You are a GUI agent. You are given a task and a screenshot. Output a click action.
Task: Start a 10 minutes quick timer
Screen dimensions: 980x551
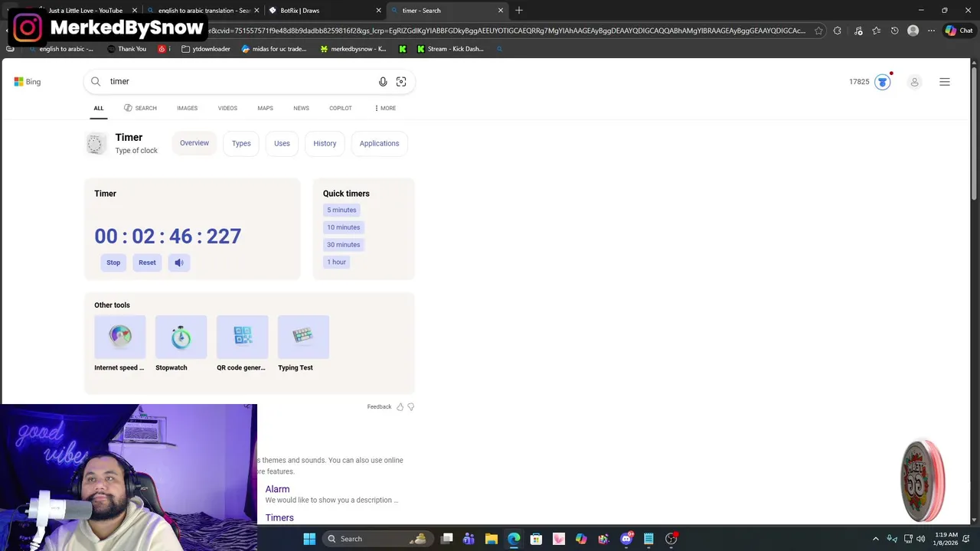343,227
